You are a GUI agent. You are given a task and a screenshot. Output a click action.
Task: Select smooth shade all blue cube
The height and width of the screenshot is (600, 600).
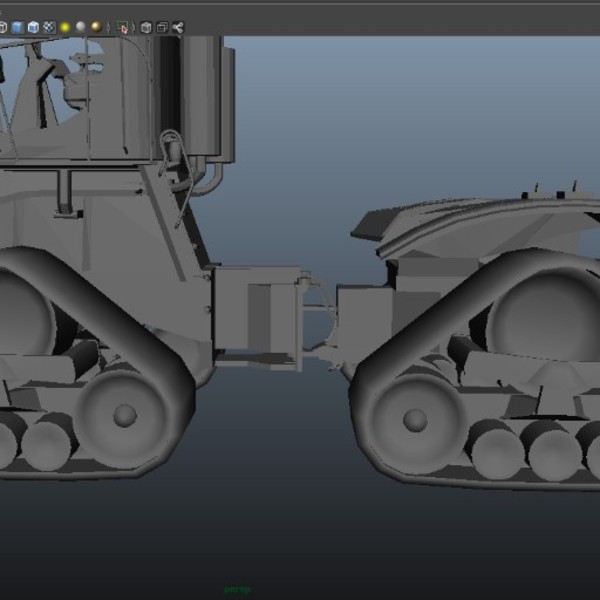[x=17, y=28]
